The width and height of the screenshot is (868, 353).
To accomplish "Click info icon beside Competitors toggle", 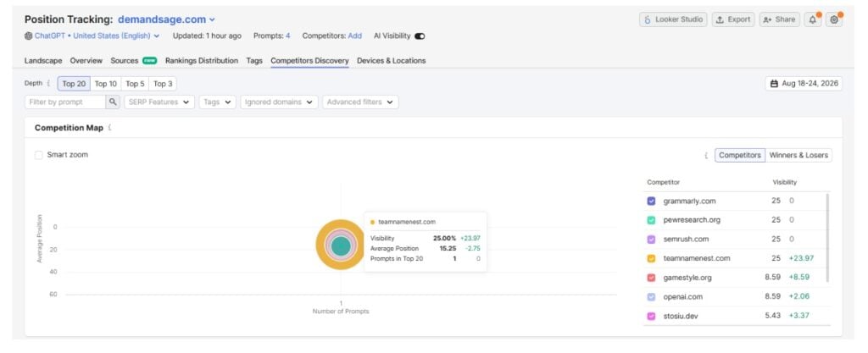I will (x=706, y=155).
